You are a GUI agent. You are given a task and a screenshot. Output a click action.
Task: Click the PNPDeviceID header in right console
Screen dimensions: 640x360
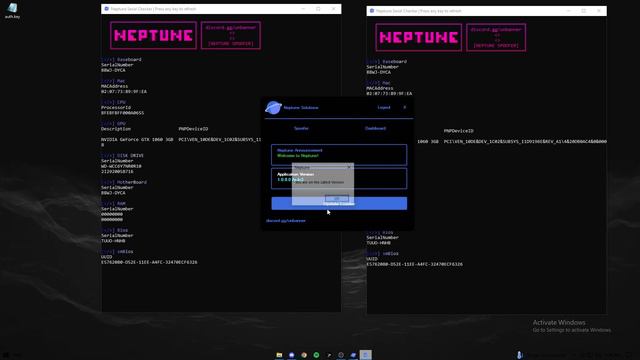(x=458, y=131)
